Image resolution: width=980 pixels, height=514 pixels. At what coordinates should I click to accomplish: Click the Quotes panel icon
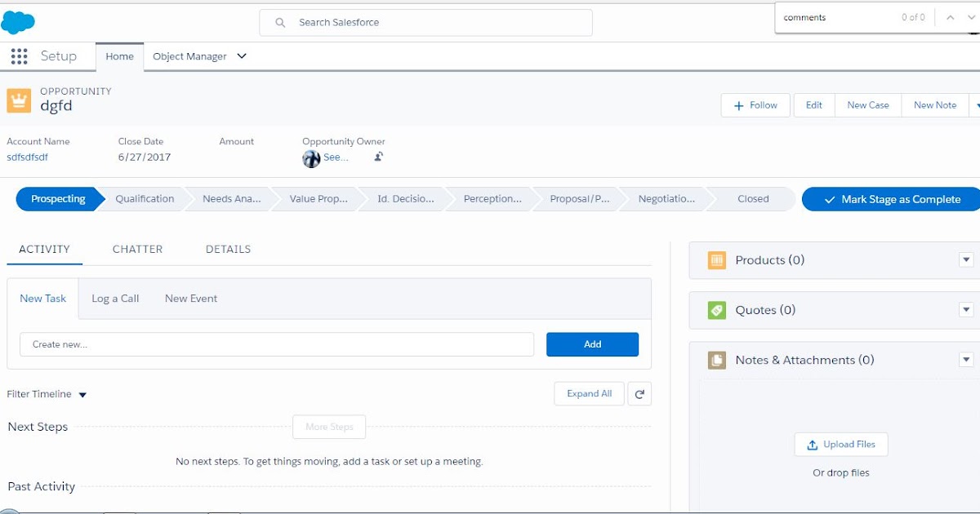(x=716, y=310)
